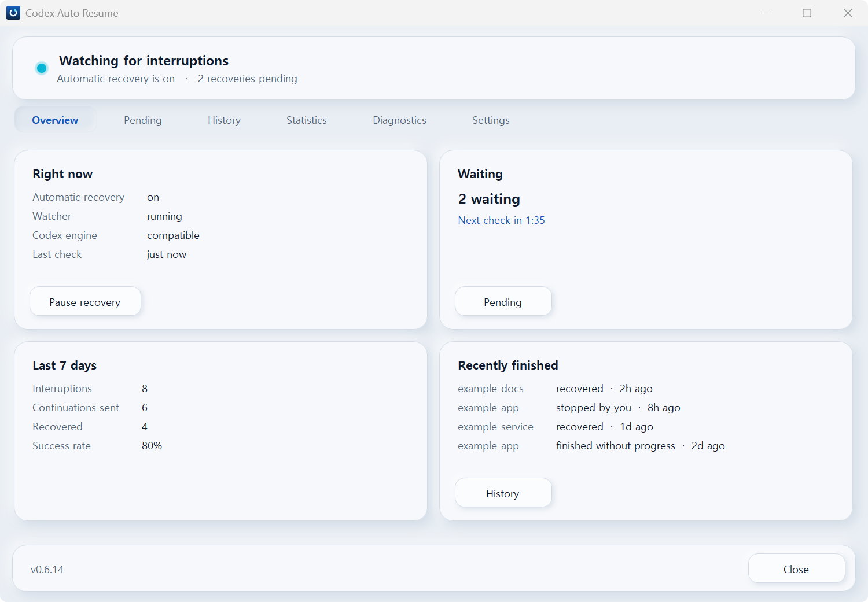Click 'Automatic recovery is on' header text
This screenshot has height=602, width=868.
(116, 79)
